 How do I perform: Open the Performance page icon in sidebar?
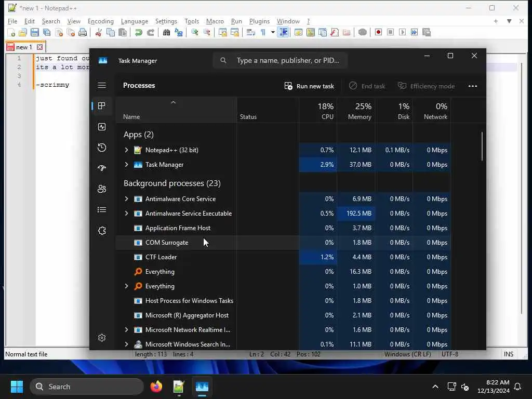[x=102, y=127]
